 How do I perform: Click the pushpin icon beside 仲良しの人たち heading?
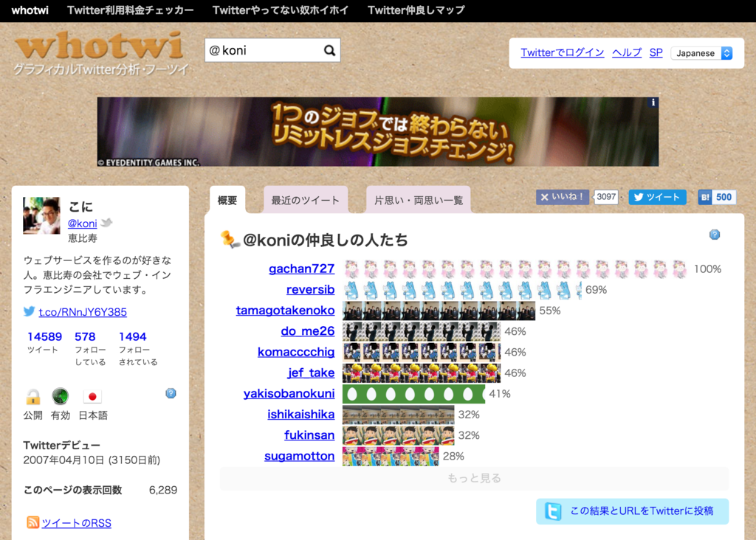click(x=230, y=239)
